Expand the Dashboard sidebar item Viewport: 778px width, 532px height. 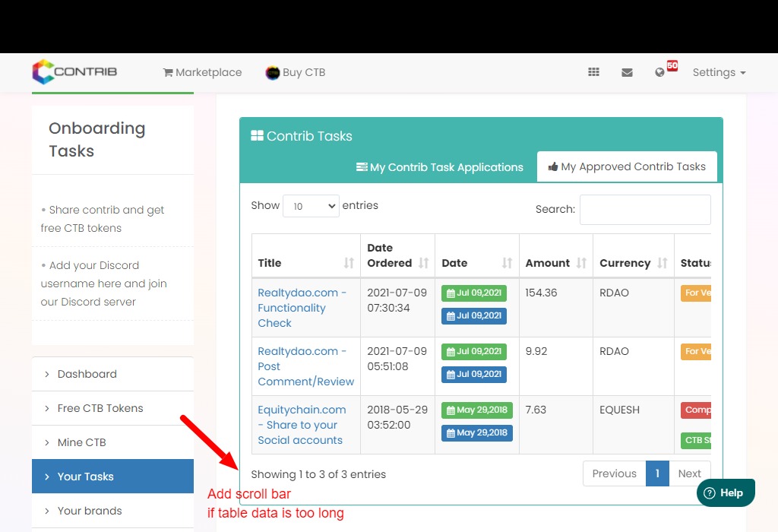click(112, 374)
